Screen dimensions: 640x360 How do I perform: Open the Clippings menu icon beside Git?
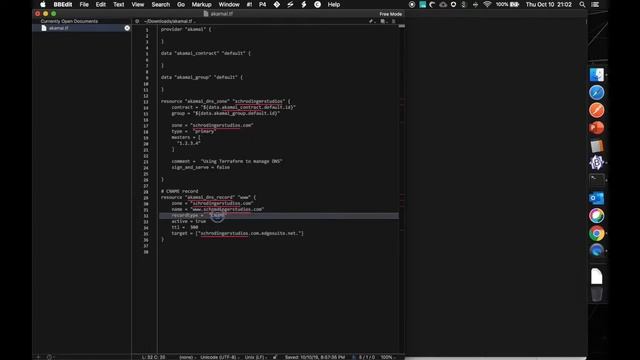tap(290, 4)
